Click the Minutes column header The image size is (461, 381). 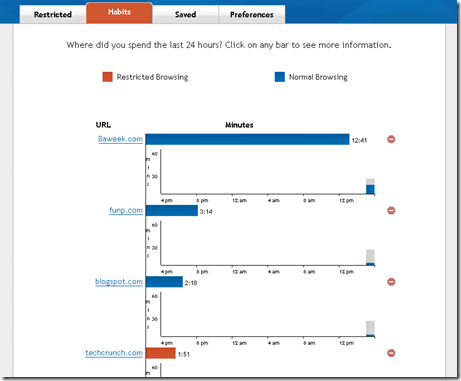tap(239, 125)
